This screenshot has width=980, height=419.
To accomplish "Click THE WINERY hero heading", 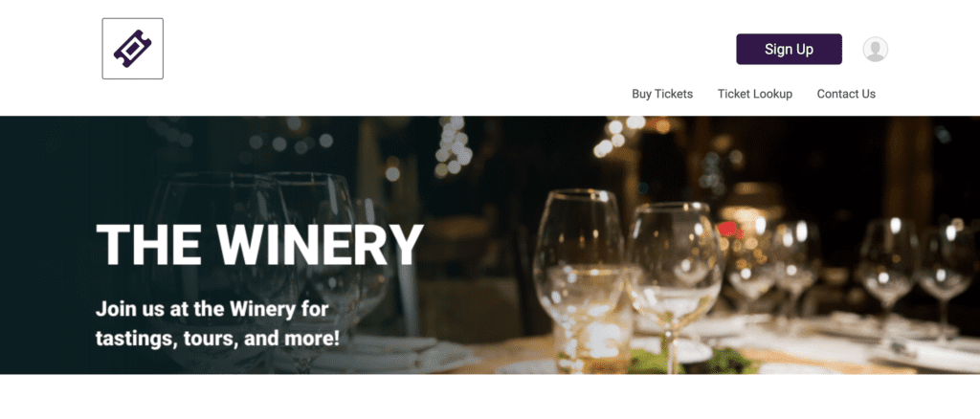I will pyautogui.click(x=260, y=245).
